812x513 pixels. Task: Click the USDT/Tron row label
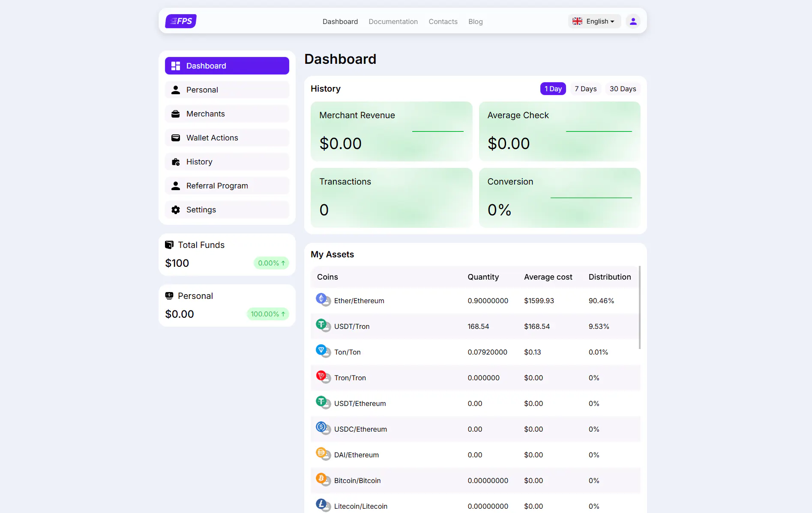click(x=352, y=326)
